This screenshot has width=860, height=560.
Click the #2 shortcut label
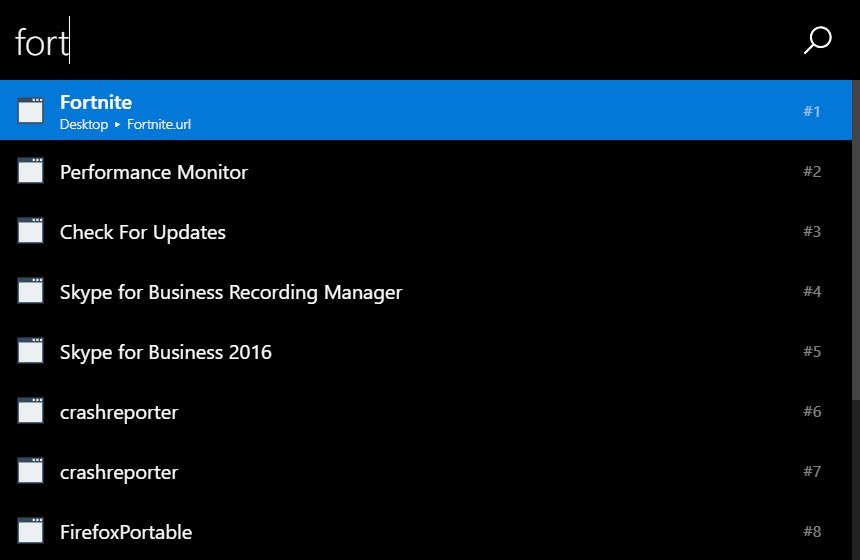pyautogui.click(x=812, y=171)
